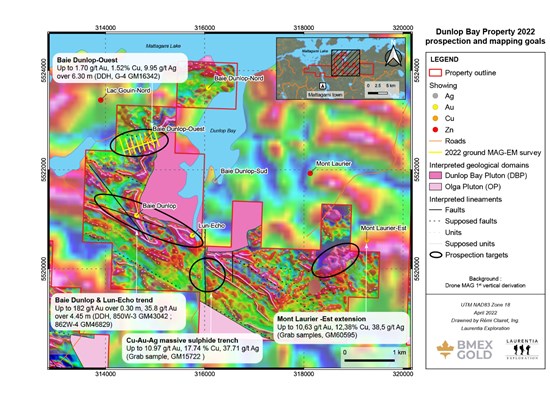Click the Baie Dunlop showing label
550x413 pixels.
pos(159,206)
